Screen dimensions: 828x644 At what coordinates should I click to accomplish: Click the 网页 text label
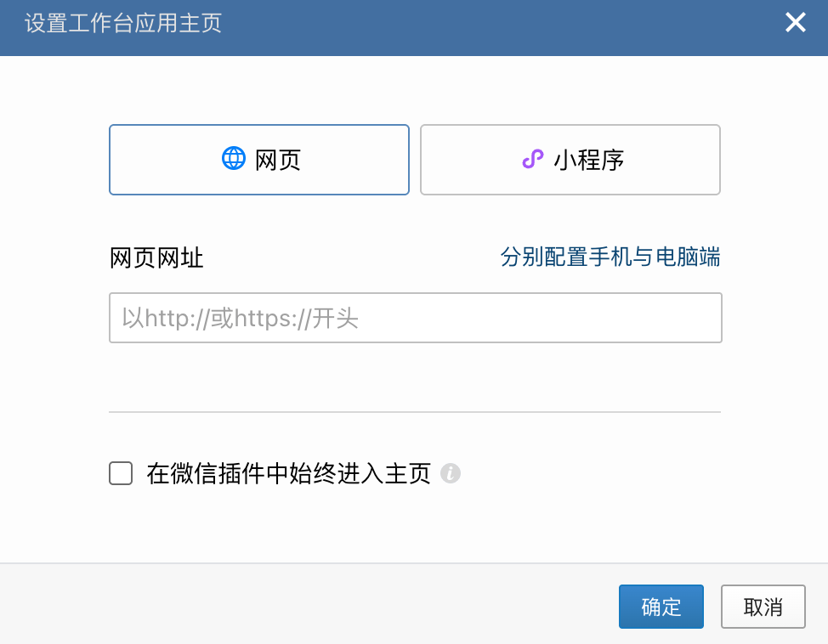279,160
